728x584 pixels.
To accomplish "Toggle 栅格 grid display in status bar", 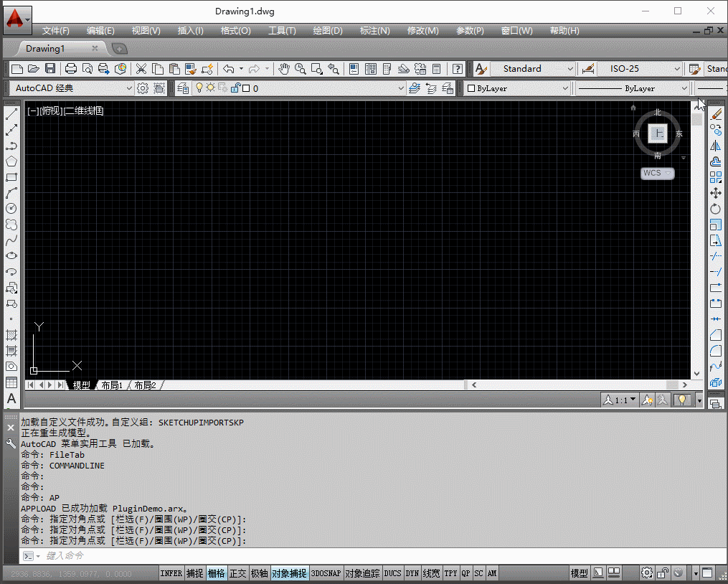I will pyautogui.click(x=217, y=573).
